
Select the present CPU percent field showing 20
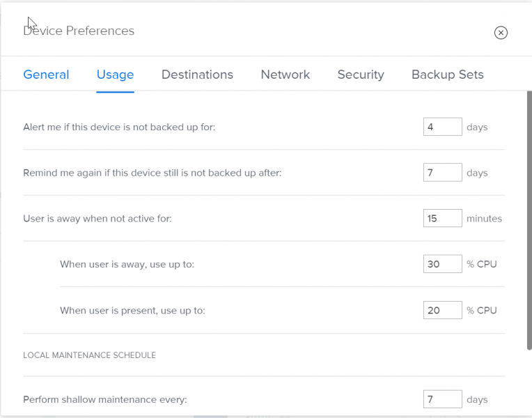[x=442, y=310]
